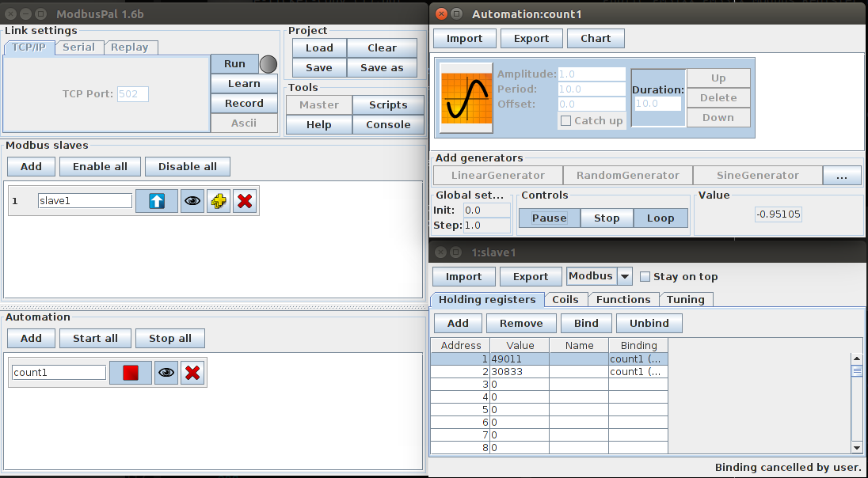The image size is (868, 478).
Task: Add a new automation
Action: tap(31, 338)
